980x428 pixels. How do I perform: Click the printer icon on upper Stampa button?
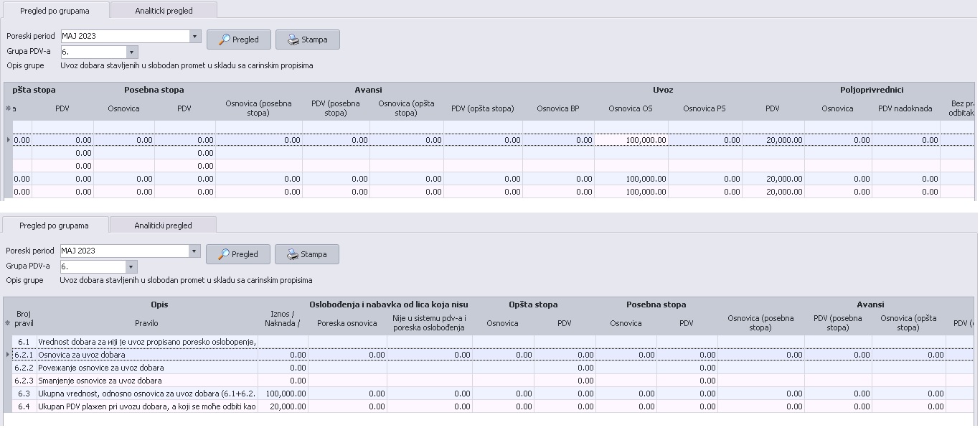pyautogui.click(x=293, y=40)
